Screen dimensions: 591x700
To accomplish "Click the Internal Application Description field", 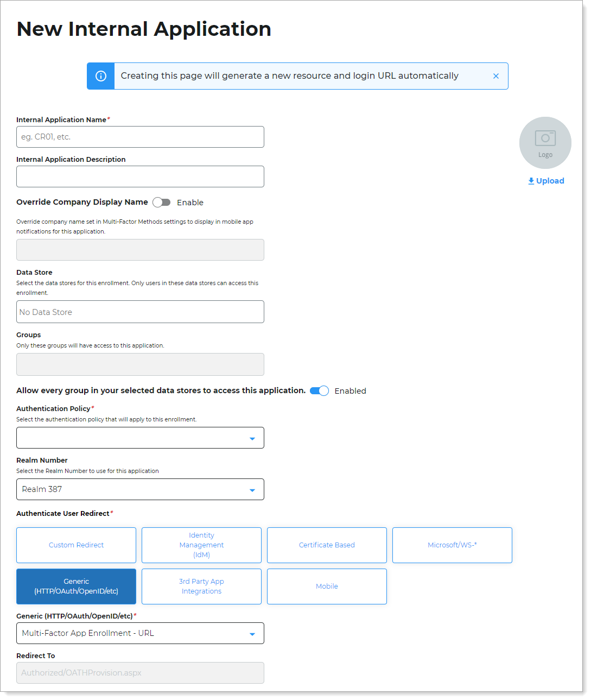I will click(139, 176).
